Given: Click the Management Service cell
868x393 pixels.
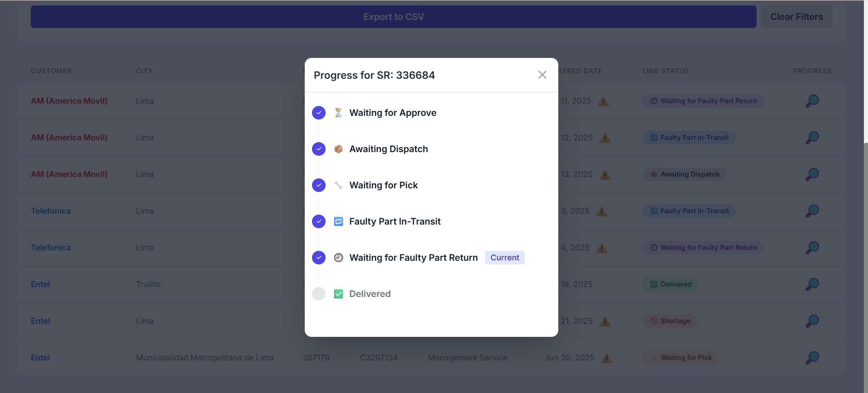Looking at the screenshot, I should 468,358.
